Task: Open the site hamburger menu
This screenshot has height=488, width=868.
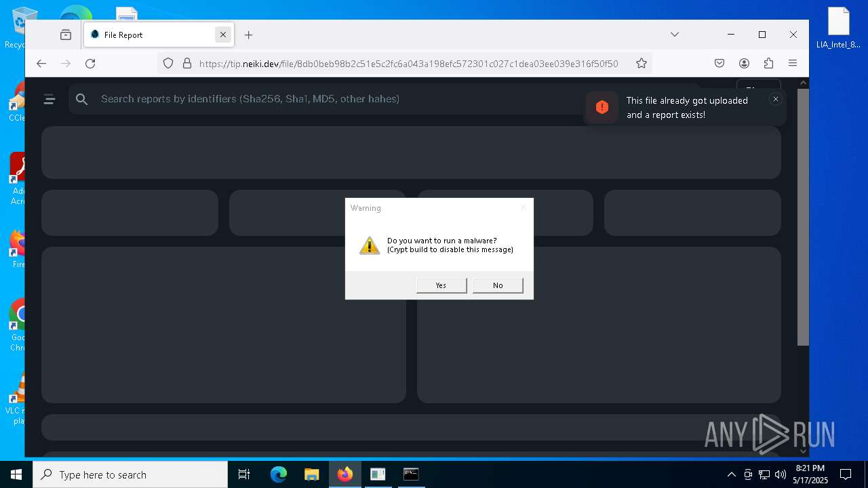Action: (x=50, y=100)
